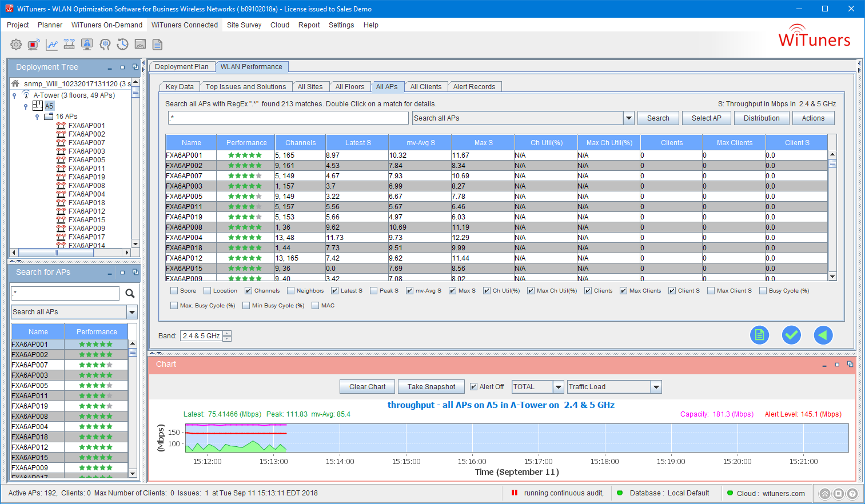Enable the Score column checkbox
This screenshot has height=504, width=865.
click(174, 291)
